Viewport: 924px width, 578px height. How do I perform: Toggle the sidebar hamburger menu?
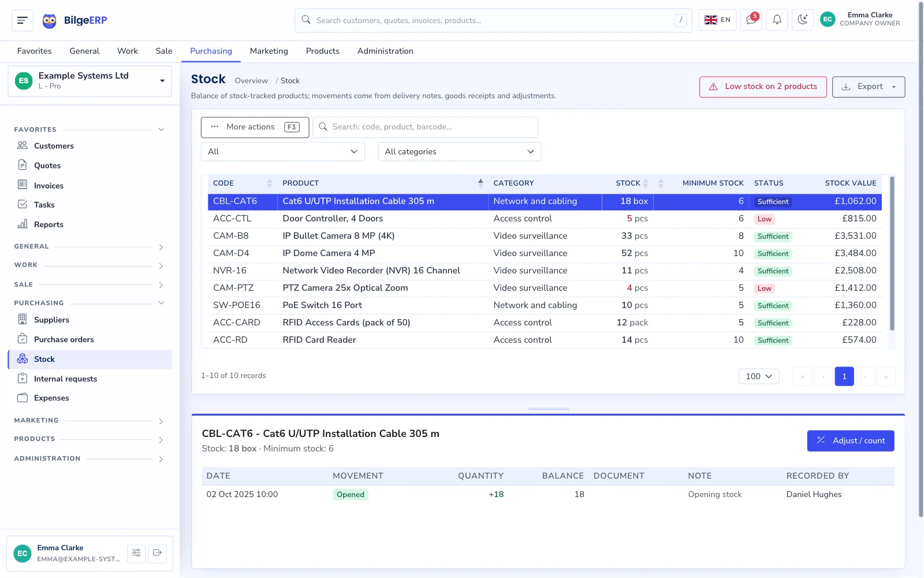point(23,20)
